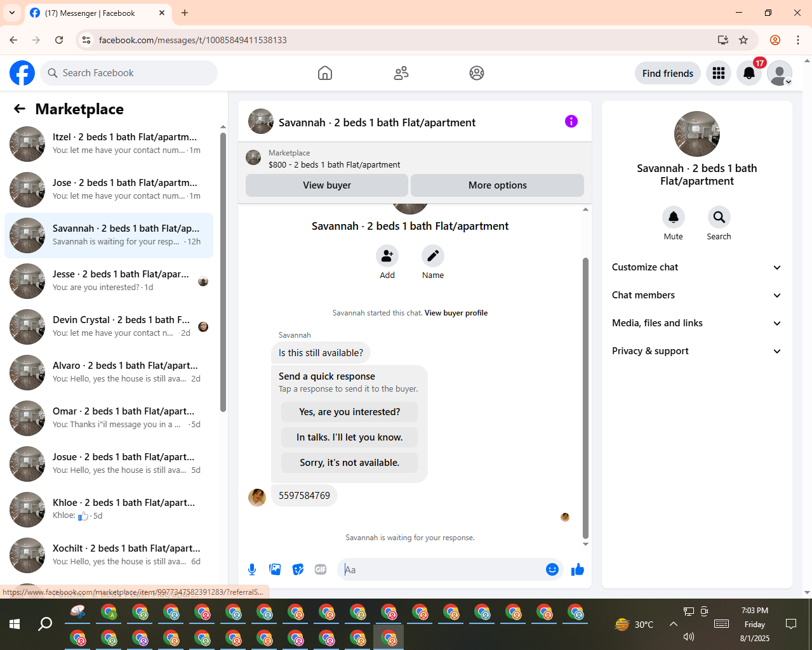Open the Home feed icon

point(325,73)
